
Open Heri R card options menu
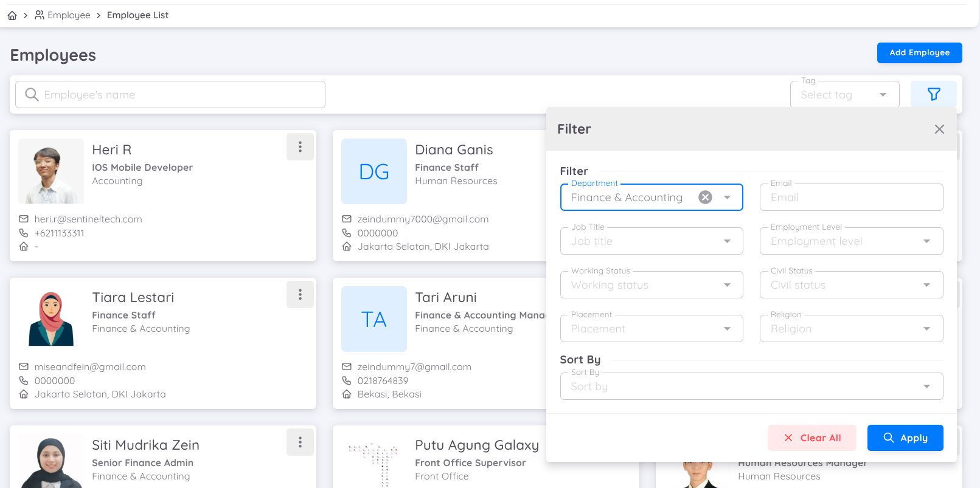click(x=300, y=147)
